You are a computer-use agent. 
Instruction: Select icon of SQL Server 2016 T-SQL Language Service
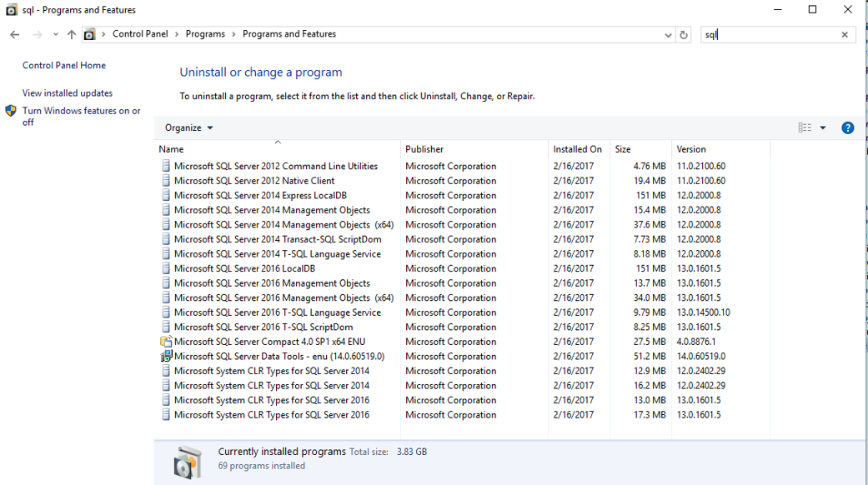pyautogui.click(x=166, y=312)
